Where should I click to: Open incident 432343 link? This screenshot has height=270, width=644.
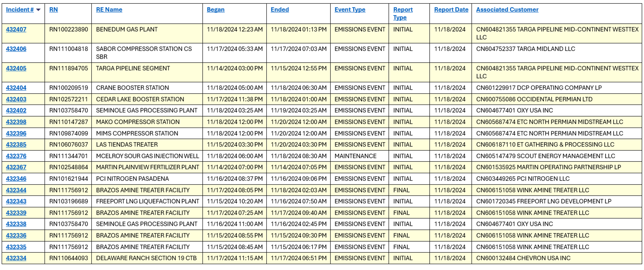coord(16,201)
